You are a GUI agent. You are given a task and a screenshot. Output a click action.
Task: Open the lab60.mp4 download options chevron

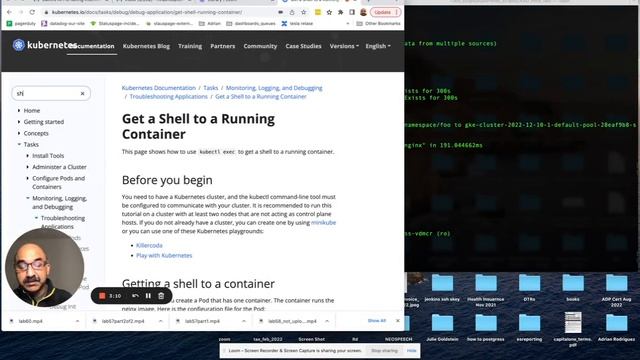[x=77, y=321]
